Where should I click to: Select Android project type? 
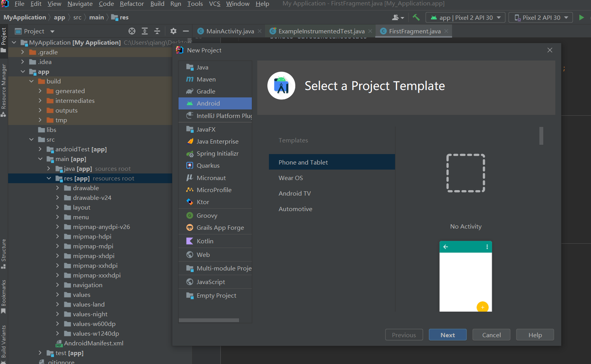click(x=215, y=103)
